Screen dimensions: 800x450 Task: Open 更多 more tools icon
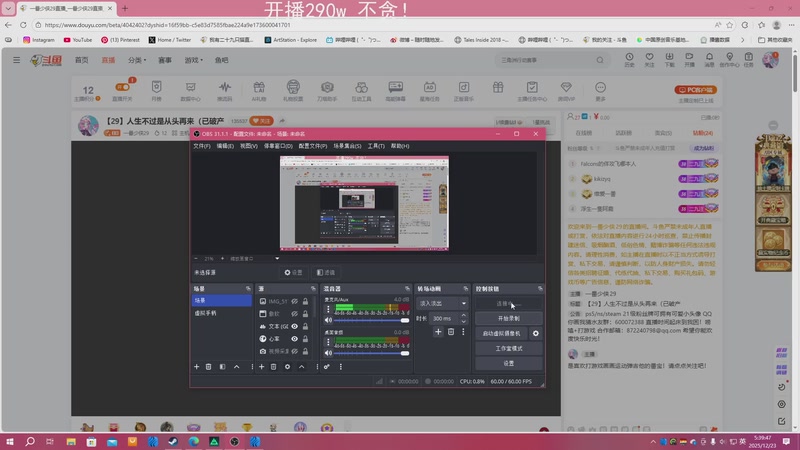tap(601, 91)
